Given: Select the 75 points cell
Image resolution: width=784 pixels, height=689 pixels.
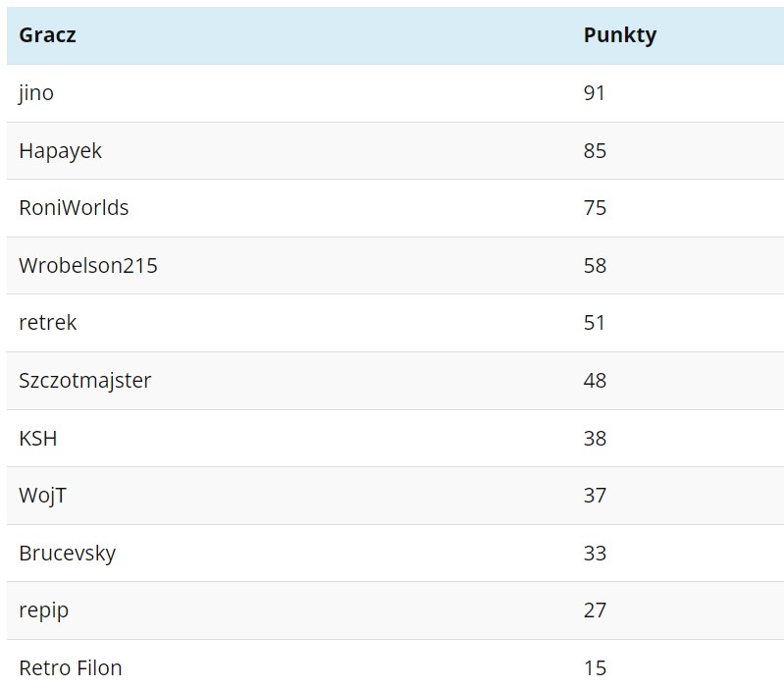Looking at the screenshot, I should click(595, 208).
